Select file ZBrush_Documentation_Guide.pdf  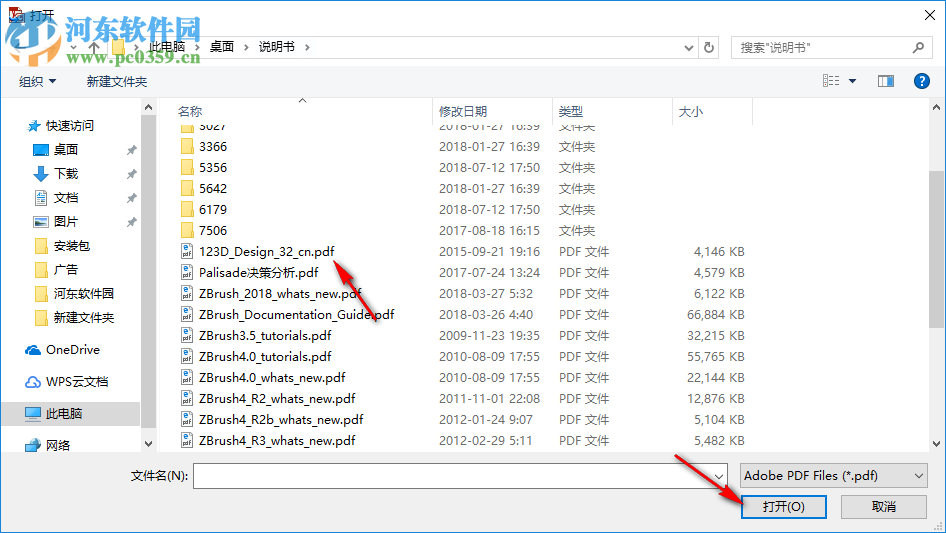tap(297, 314)
